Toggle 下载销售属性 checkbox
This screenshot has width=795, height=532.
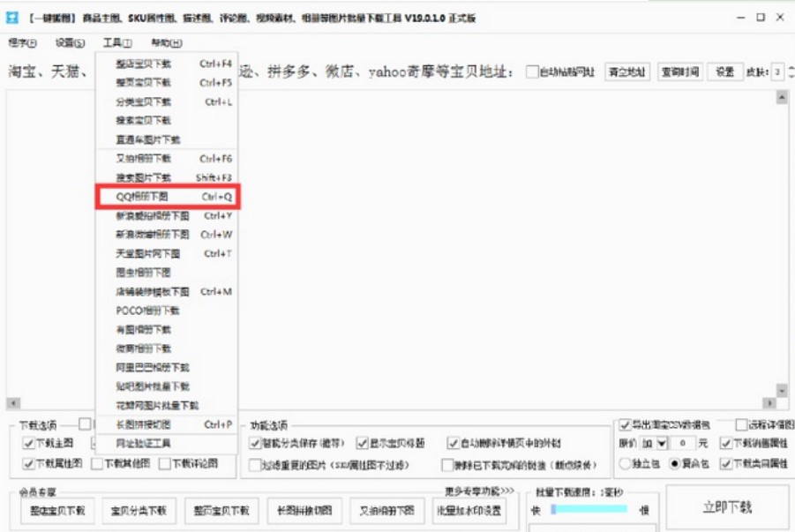coord(726,443)
